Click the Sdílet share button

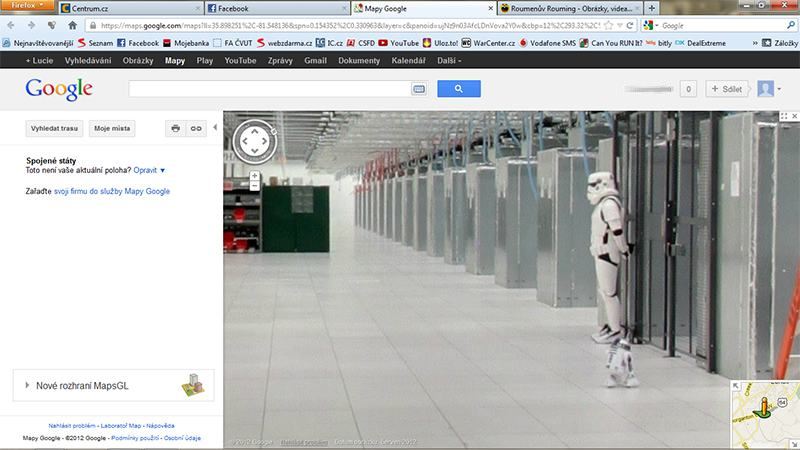point(727,89)
